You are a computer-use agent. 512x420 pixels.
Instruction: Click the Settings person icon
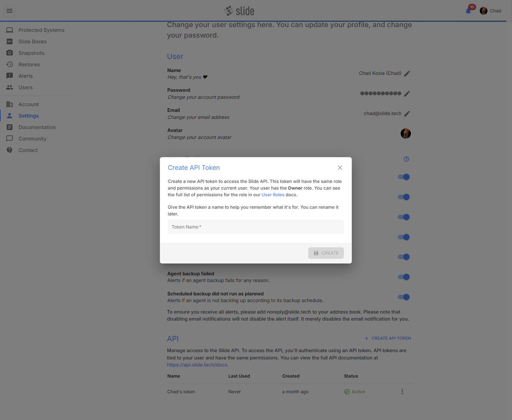click(10, 116)
